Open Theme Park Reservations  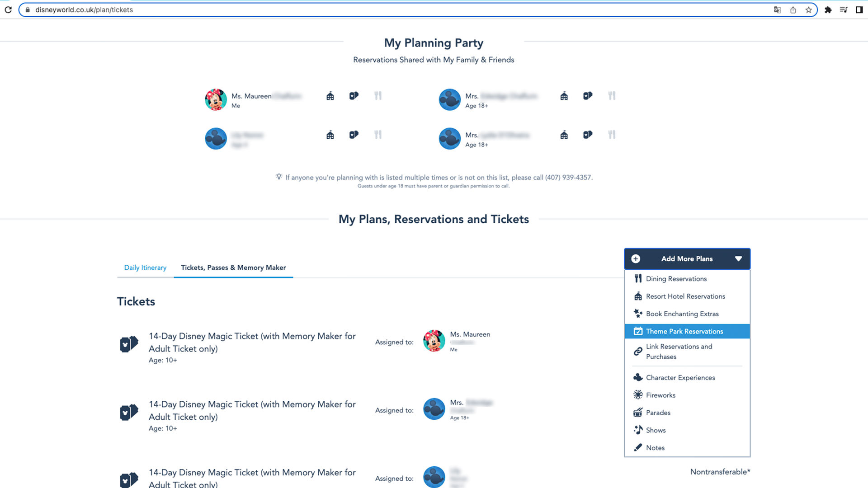tap(687, 331)
